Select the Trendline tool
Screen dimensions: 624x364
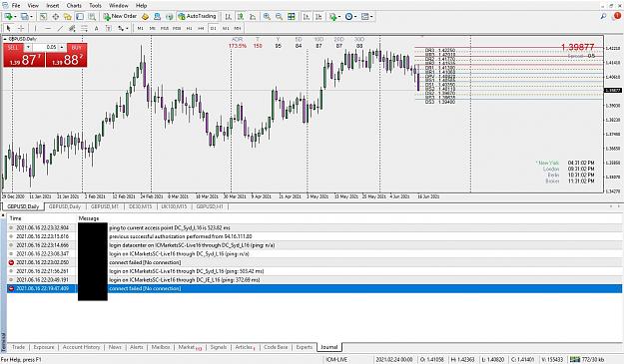click(60, 28)
